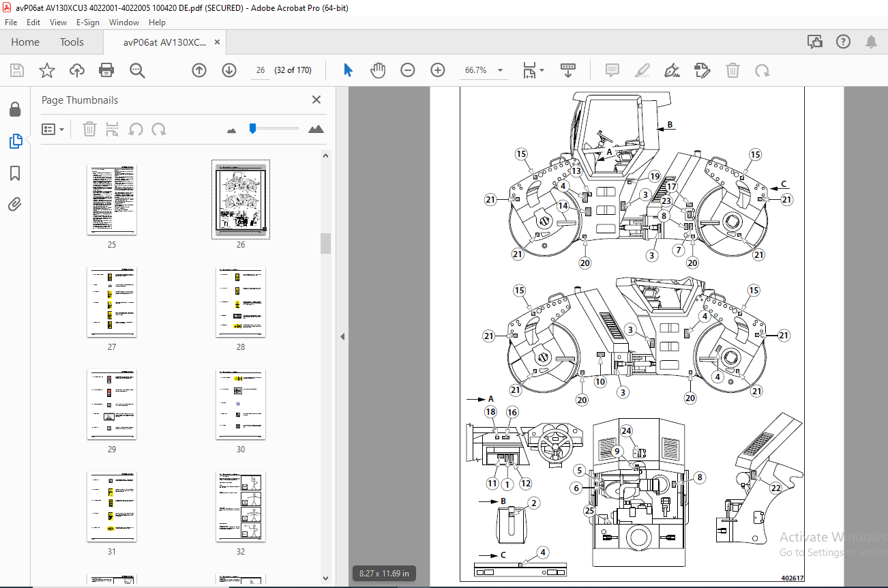Click the thumbnail size slider handle
The width and height of the screenshot is (888, 588).
coord(252,128)
